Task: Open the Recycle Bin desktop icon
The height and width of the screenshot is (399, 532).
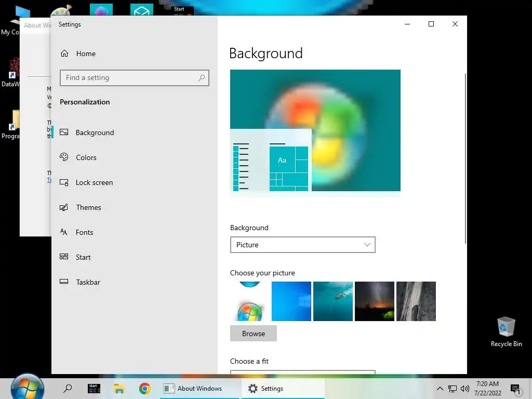Action: pos(506,332)
